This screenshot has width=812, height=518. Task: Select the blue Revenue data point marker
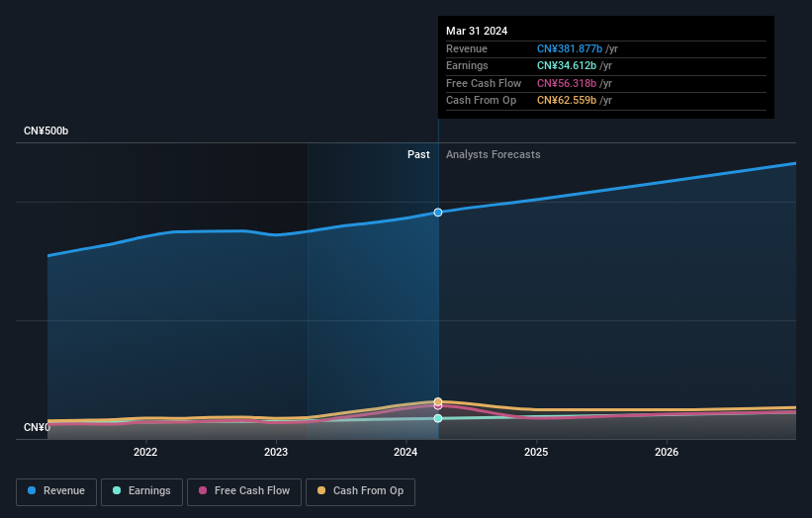point(438,213)
